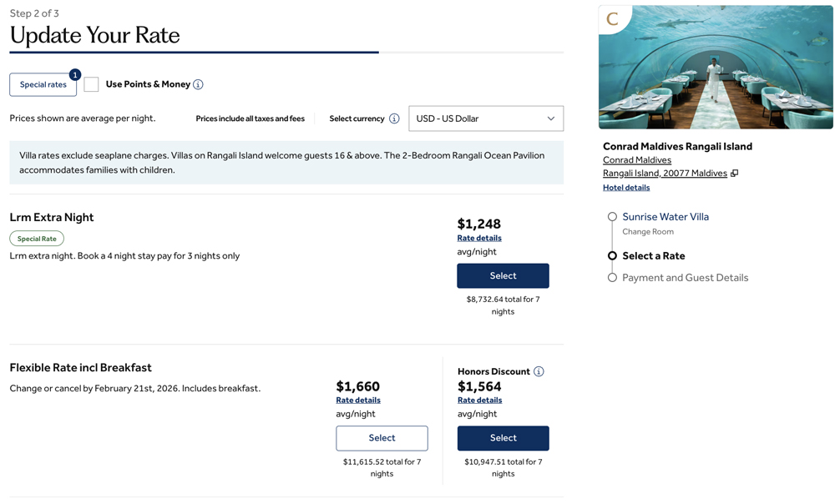Viewport: 835px width, 504px height.
Task: Open the Honors Discount info icon
Action: [x=539, y=371]
